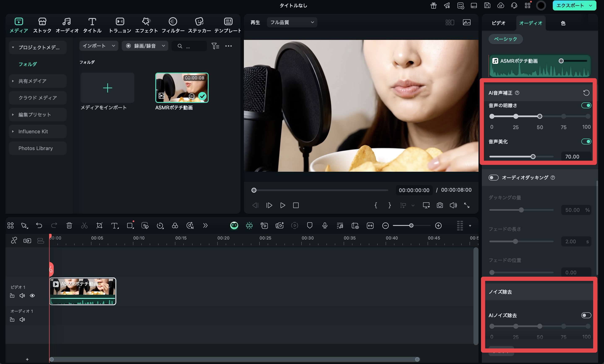Open the media panel more options (…)

(x=229, y=46)
